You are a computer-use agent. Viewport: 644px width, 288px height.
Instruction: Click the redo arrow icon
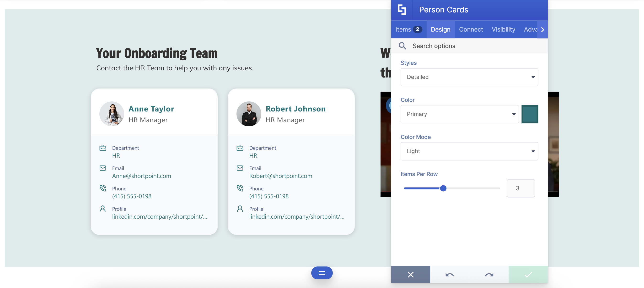pyautogui.click(x=489, y=275)
